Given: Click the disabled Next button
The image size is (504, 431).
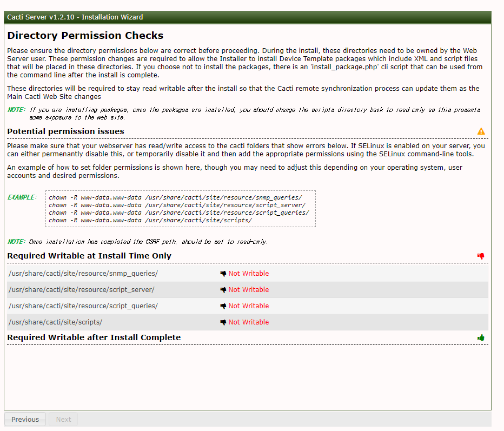Looking at the screenshot, I should pyautogui.click(x=63, y=419).
